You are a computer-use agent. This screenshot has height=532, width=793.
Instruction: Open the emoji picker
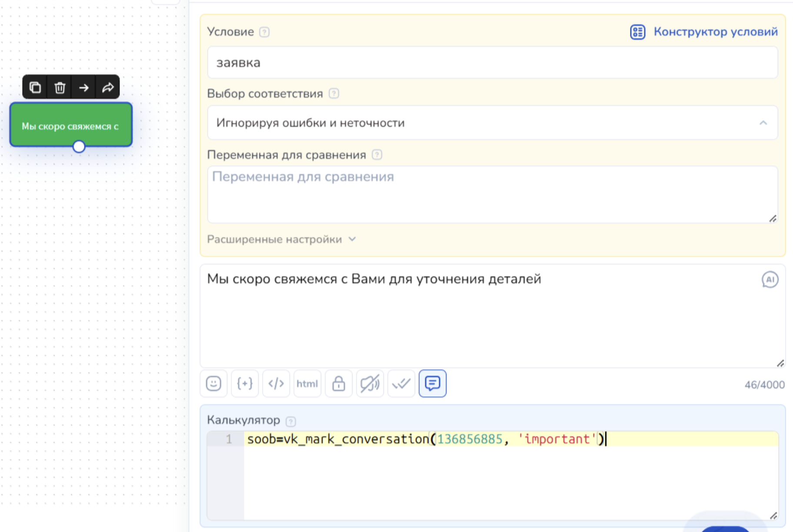213,383
